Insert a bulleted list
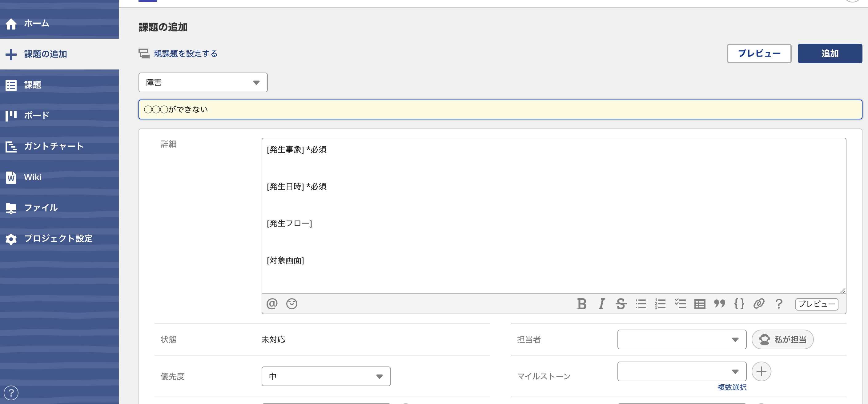This screenshot has width=868, height=404. click(x=641, y=304)
